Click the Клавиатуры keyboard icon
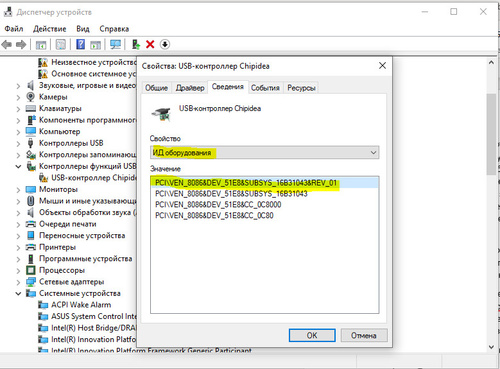The width and height of the screenshot is (500, 369). coord(31,108)
